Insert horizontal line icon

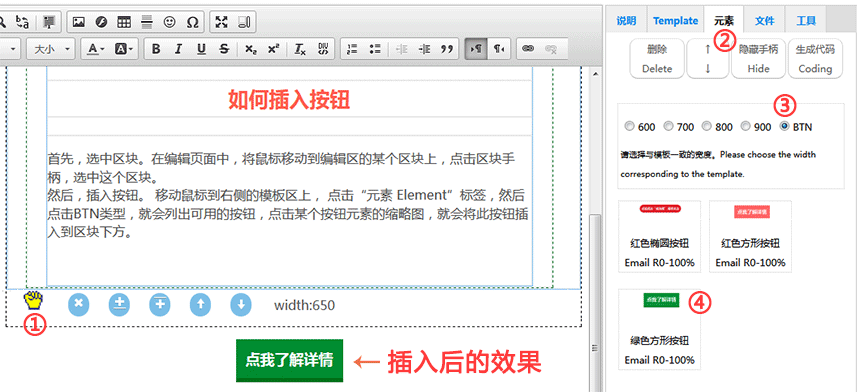click(x=146, y=22)
